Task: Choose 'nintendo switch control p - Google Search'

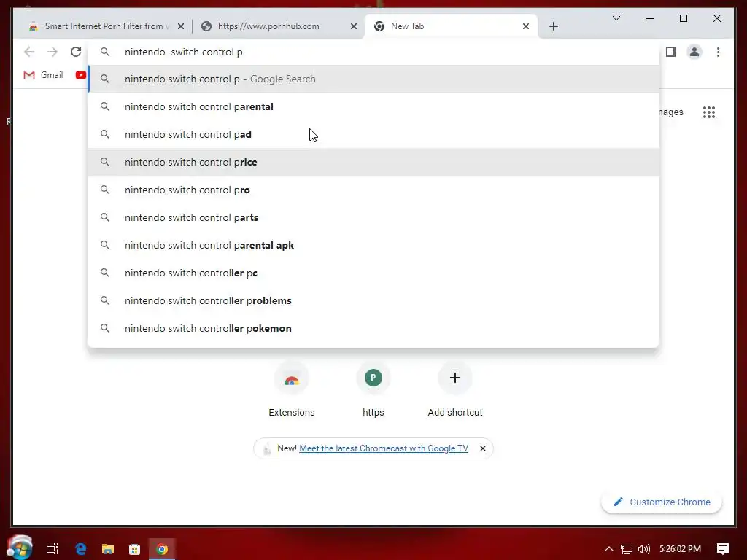Action: coord(373,79)
